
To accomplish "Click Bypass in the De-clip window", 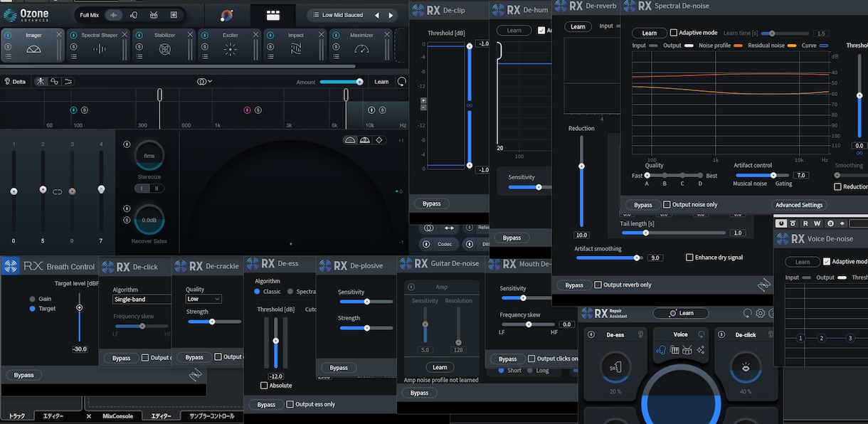I will pos(432,203).
